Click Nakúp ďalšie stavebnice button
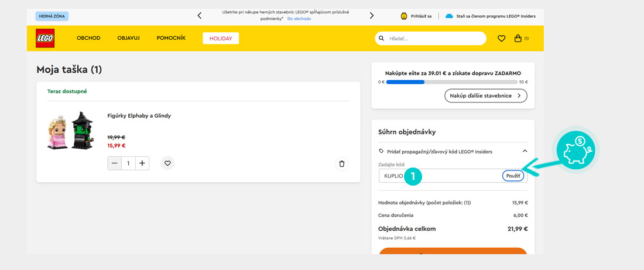644x270 pixels. click(485, 95)
